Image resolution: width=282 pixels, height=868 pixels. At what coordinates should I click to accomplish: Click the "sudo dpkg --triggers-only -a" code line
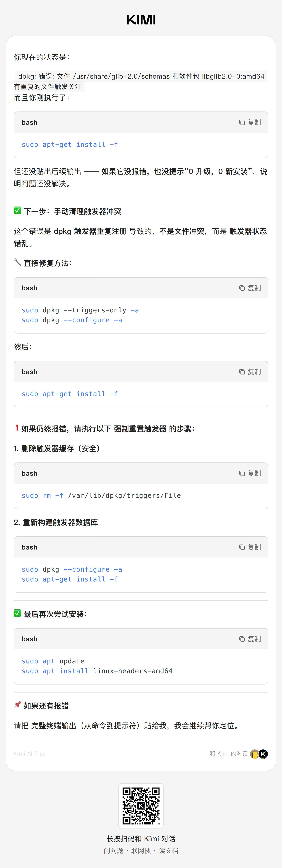[80, 310]
